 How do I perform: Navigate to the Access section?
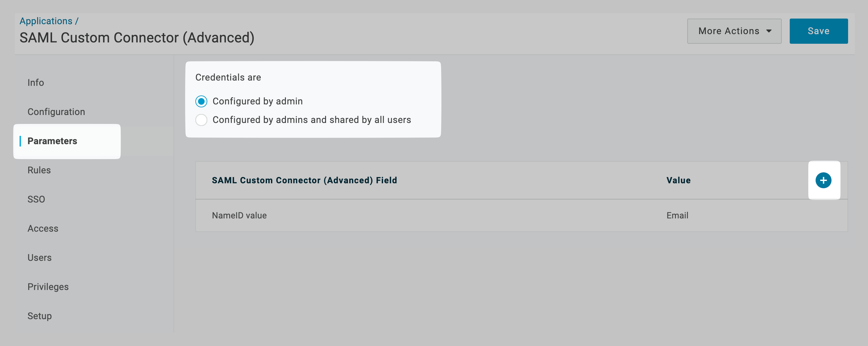tap(43, 228)
